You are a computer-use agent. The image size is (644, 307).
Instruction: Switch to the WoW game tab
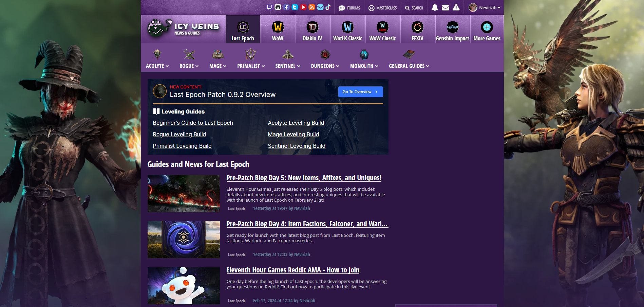[278, 29]
